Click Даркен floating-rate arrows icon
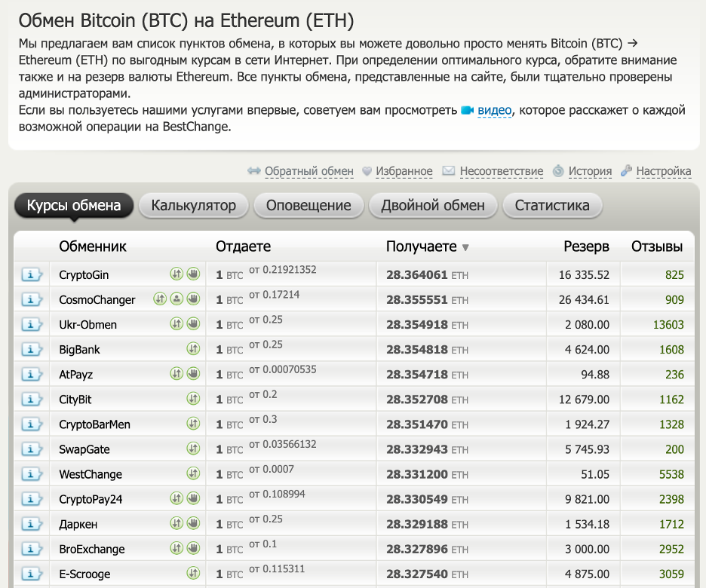The width and height of the screenshot is (706, 588). pos(176,523)
